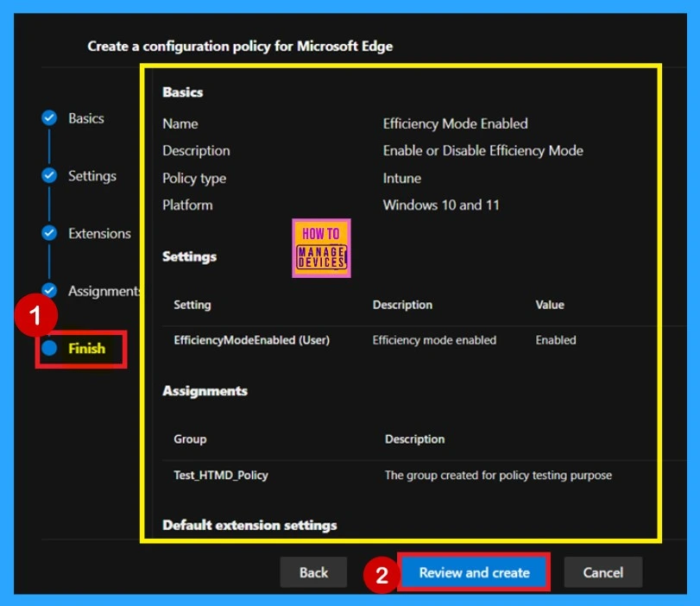Click the Settings step checkmark icon

pyautogui.click(x=49, y=175)
